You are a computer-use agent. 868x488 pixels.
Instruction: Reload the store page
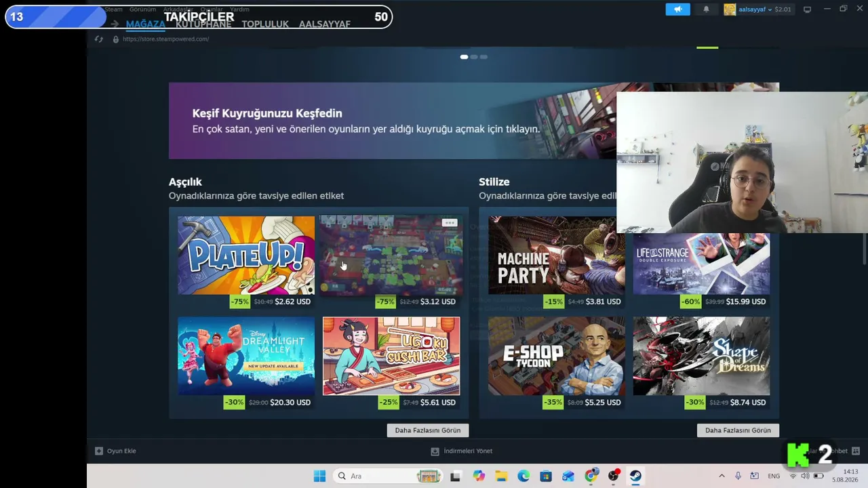[x=99, y=39]
